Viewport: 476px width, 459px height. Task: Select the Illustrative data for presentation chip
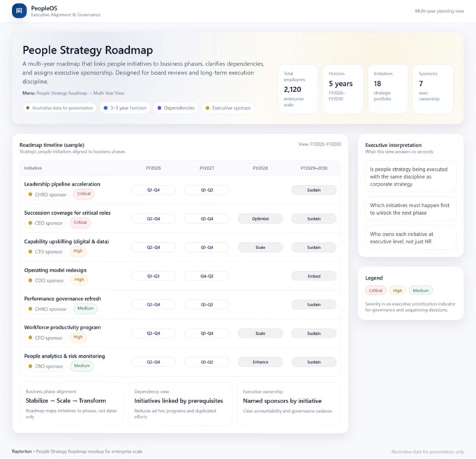pyautogui.click(x=59, y=108)
